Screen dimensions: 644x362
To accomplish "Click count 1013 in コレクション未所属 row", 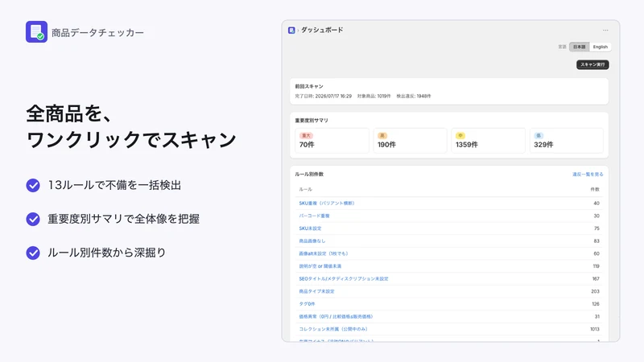I will (x=595, y=329).
